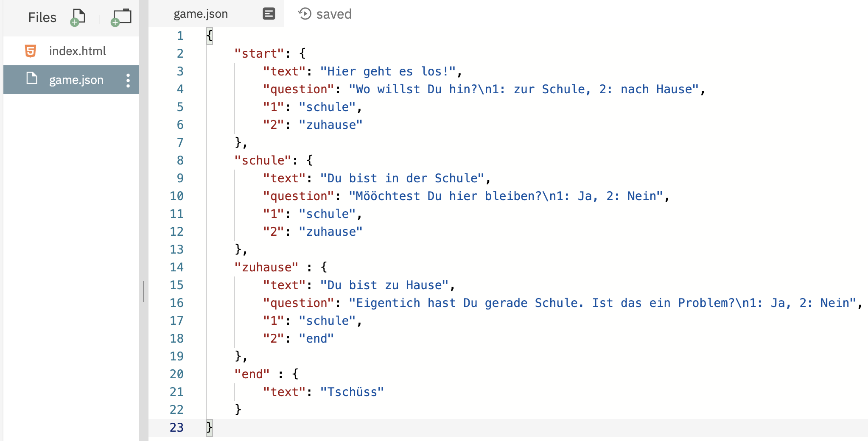Open the editor menu icon beside the game.json tab

pos(269,14)
